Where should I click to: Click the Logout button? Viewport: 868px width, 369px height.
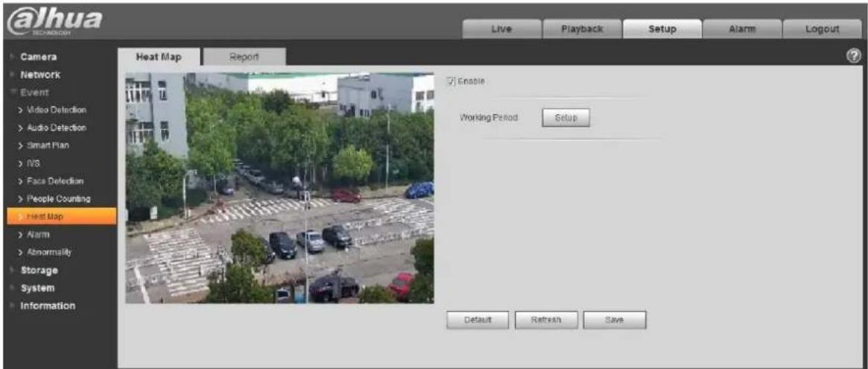pyautogui.click(x=823, y=29)
